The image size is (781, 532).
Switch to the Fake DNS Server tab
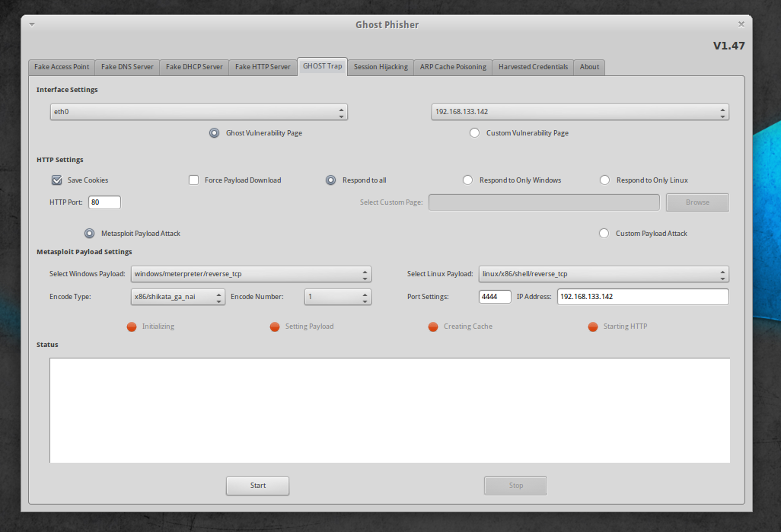[127, 67]
